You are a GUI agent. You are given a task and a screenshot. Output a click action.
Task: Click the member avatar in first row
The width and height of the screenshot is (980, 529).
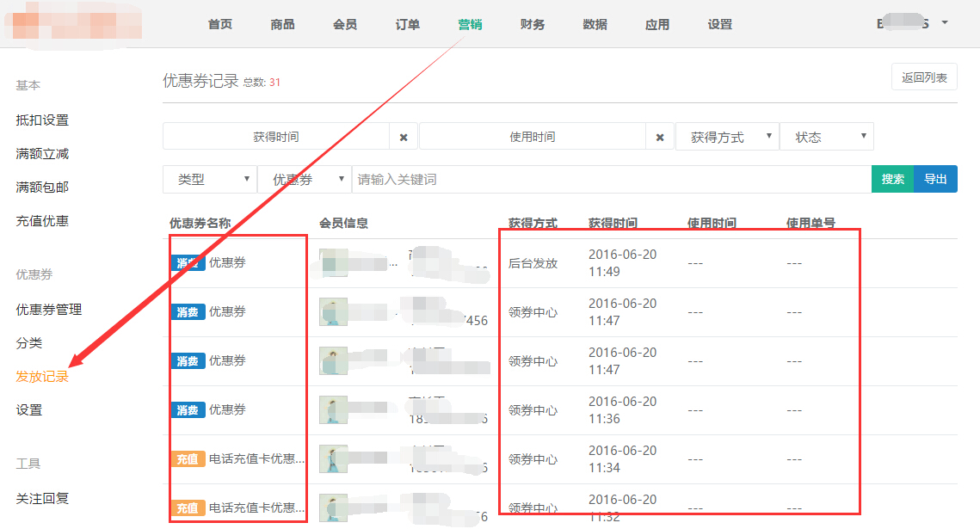point(333,263)
